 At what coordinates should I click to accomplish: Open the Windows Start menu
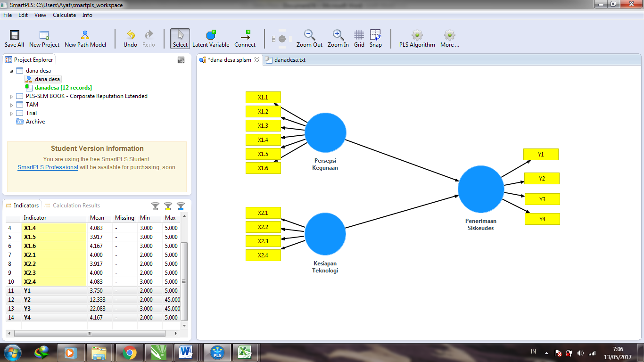(12, 352)
